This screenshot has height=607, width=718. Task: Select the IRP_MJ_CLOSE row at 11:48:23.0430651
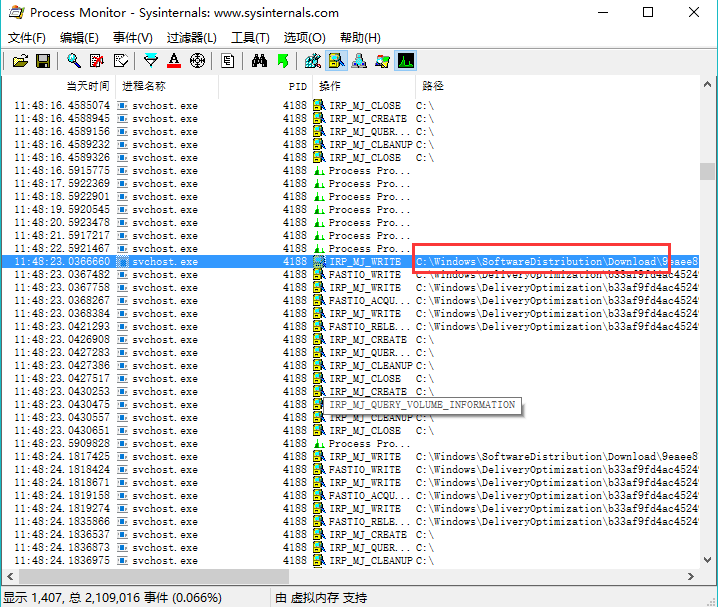click(350, 431)
